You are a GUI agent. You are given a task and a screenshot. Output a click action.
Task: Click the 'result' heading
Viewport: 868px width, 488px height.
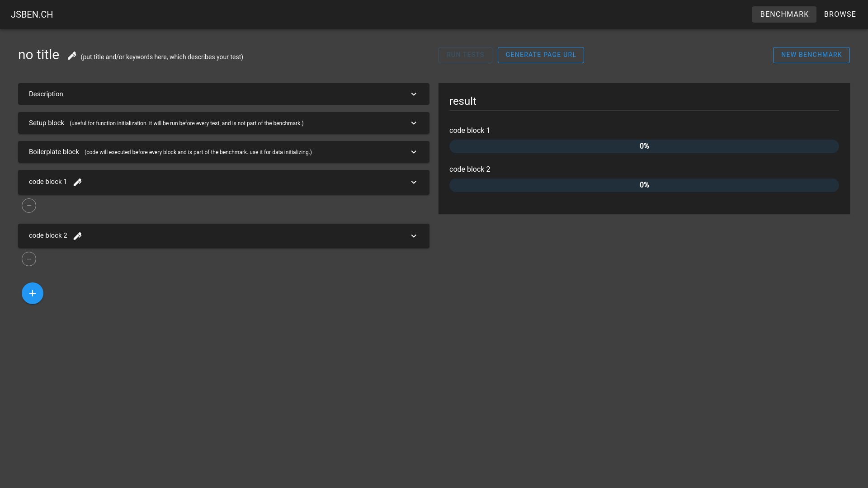pos(463,101)
